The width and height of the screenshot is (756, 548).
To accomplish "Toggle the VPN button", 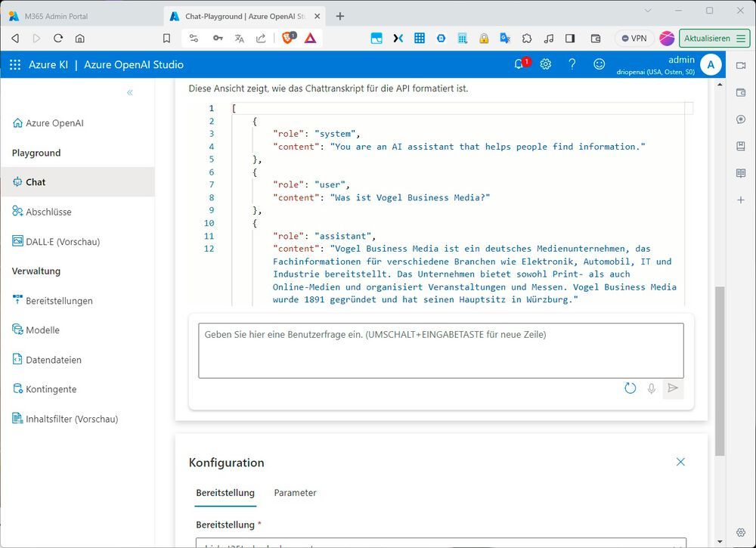I will (634, 38).
